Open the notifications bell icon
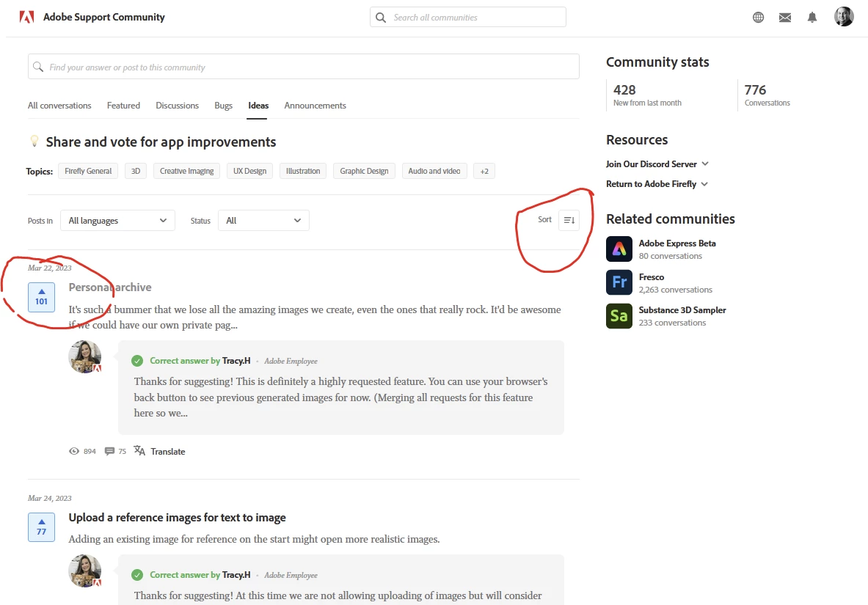868x605 pixels. (812, 17)
